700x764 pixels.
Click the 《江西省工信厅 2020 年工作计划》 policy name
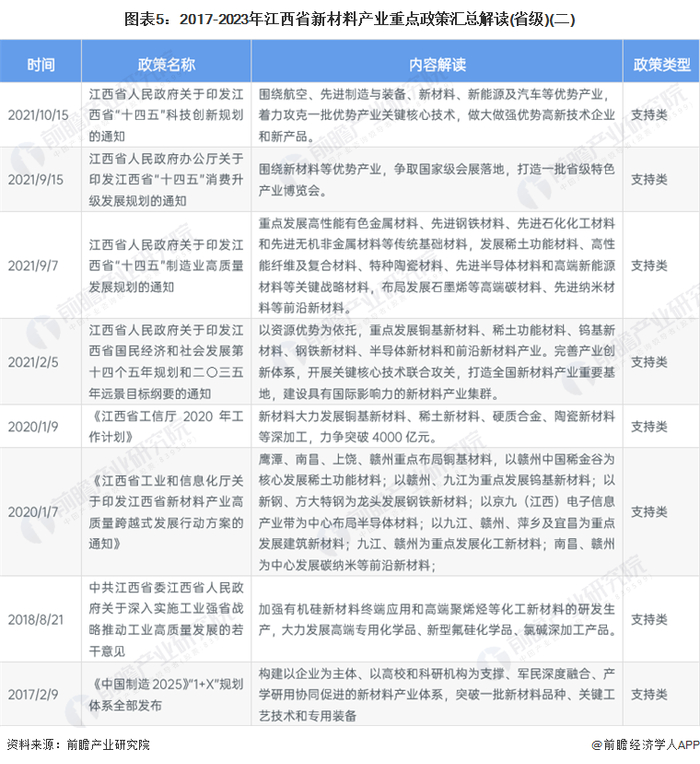pos(166,426)
